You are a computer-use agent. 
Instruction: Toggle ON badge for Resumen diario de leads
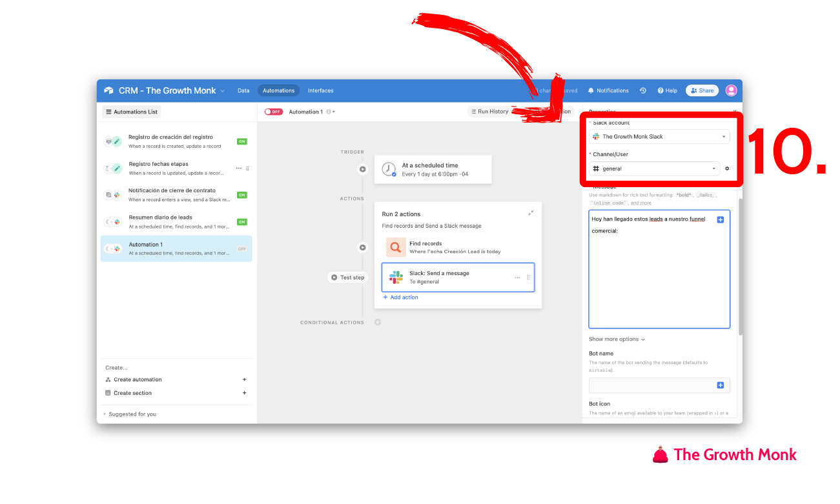[241, 222]
